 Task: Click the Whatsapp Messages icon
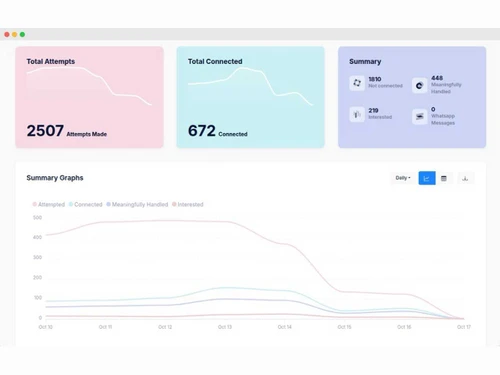click(420, 116)
